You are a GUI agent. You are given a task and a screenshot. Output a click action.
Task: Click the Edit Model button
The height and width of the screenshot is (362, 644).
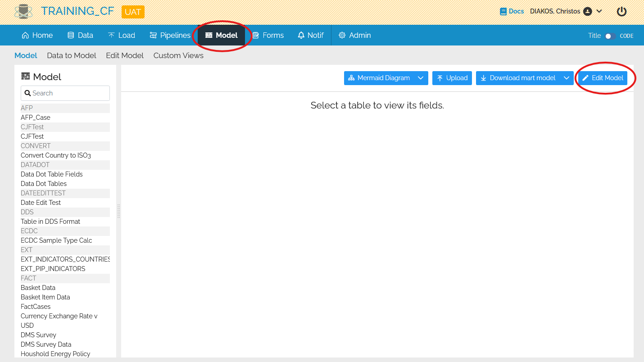click(x=603, y=78)
